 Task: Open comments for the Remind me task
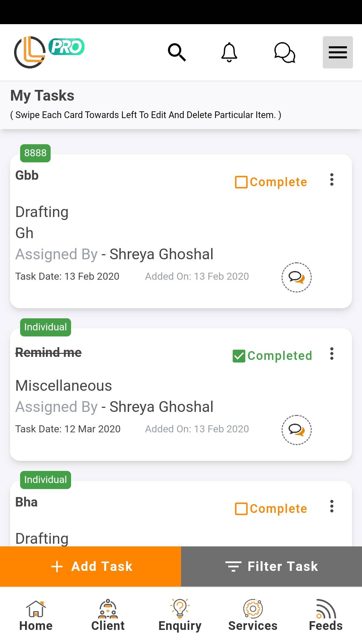click(x=296, y=430)
